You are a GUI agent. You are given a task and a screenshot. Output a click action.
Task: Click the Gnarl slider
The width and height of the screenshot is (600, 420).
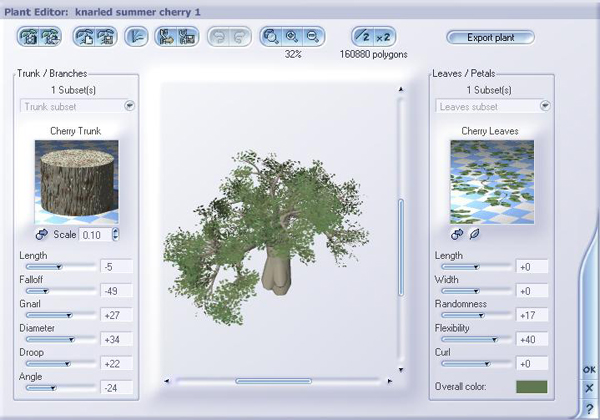click(60, 315)
